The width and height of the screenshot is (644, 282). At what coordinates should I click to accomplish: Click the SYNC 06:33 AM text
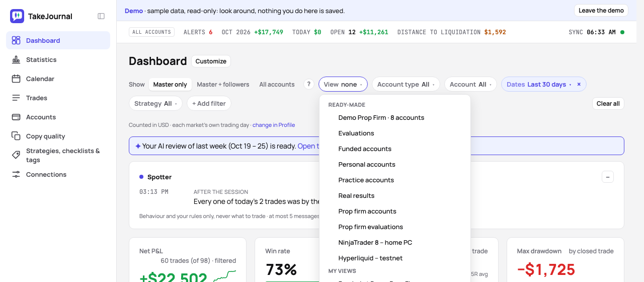point(592,32)
